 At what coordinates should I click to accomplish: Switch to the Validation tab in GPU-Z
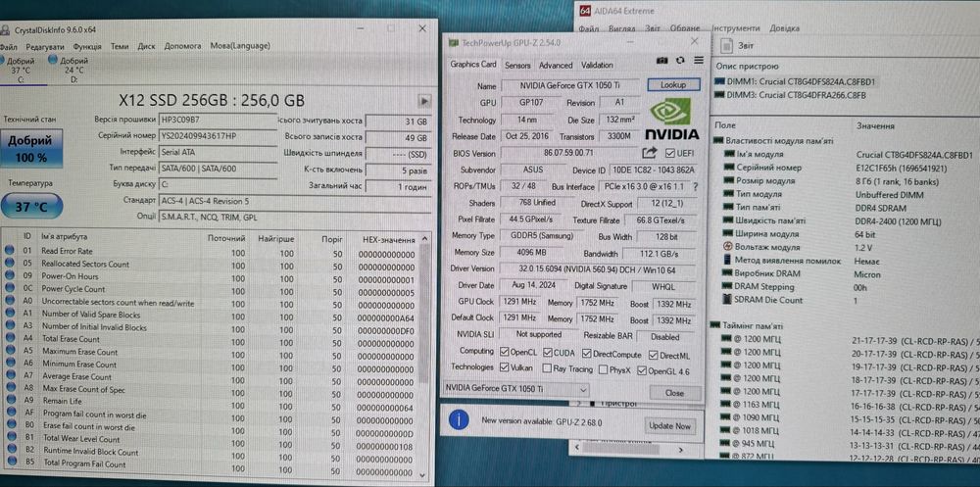point(597,65)
